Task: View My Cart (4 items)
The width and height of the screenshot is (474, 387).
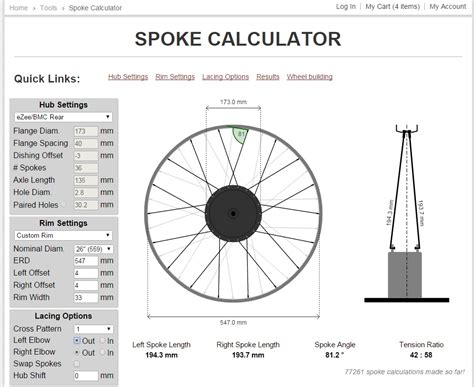Action: coord(392,6)
